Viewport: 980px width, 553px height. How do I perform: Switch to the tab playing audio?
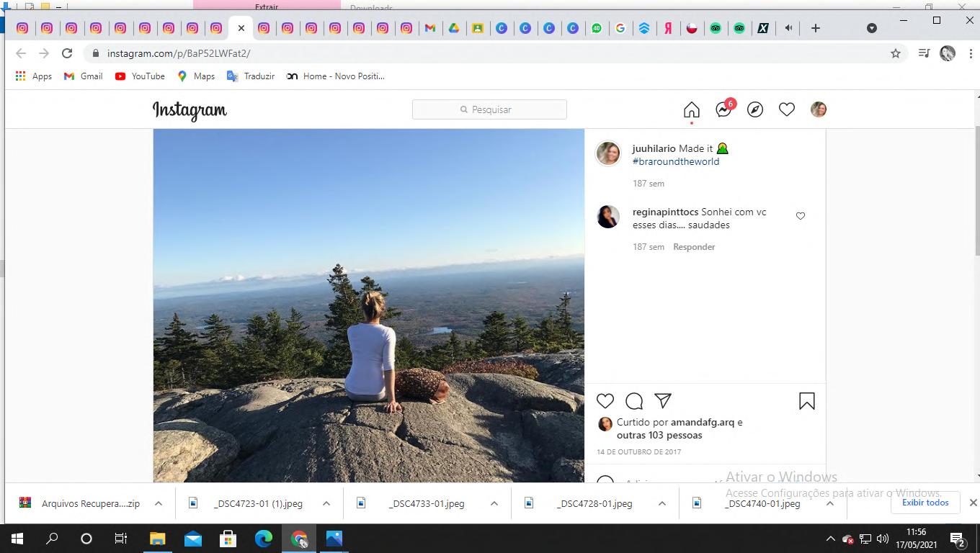tap(788, 28)
